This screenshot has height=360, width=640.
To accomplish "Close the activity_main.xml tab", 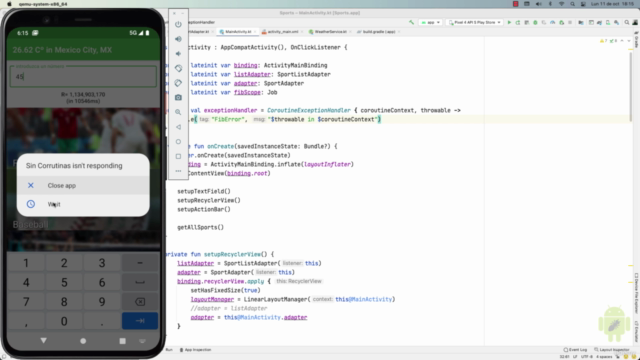I will click(302, 31).
